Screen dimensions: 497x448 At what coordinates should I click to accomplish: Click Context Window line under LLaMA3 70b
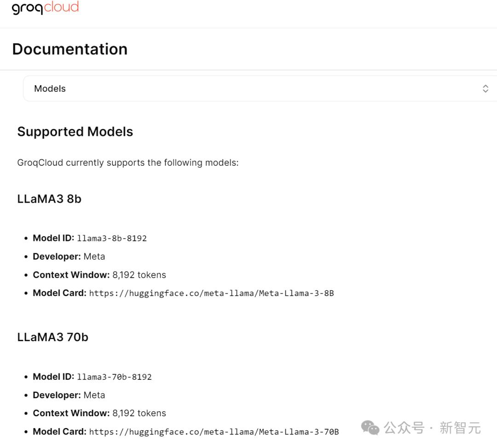tap(99, 413)
